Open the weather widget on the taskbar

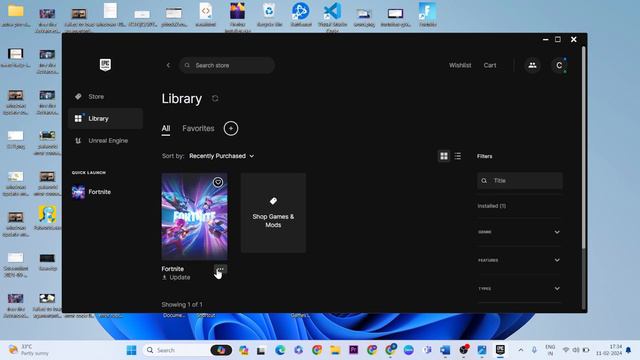(x=29, y=350)
